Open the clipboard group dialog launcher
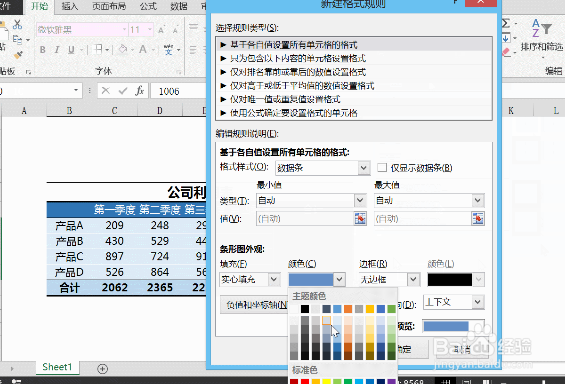 click(28, 72)
